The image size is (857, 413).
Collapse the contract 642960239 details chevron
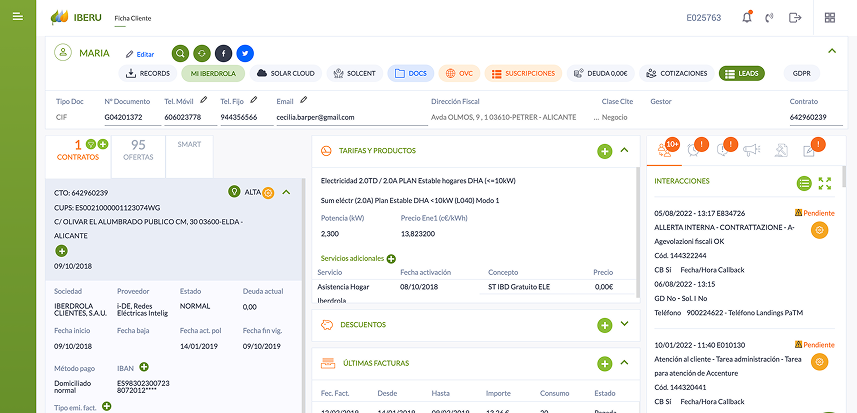286,192
